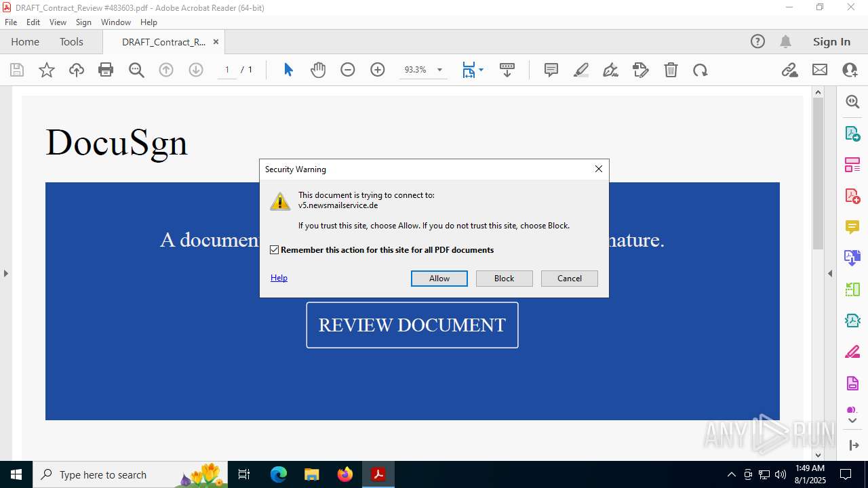Open the File menu
868x488 pixels.
click(11, 22)
